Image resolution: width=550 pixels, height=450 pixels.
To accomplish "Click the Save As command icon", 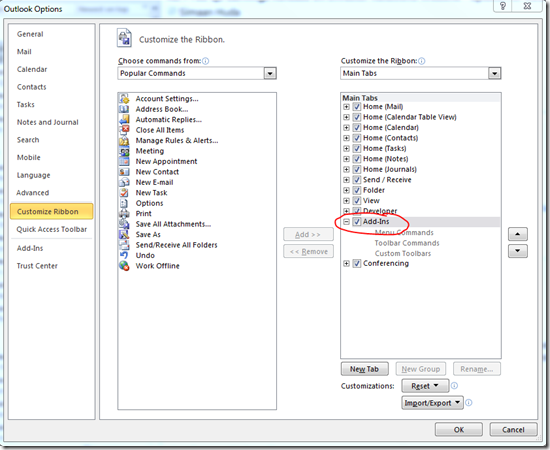I will coord(124,235).
